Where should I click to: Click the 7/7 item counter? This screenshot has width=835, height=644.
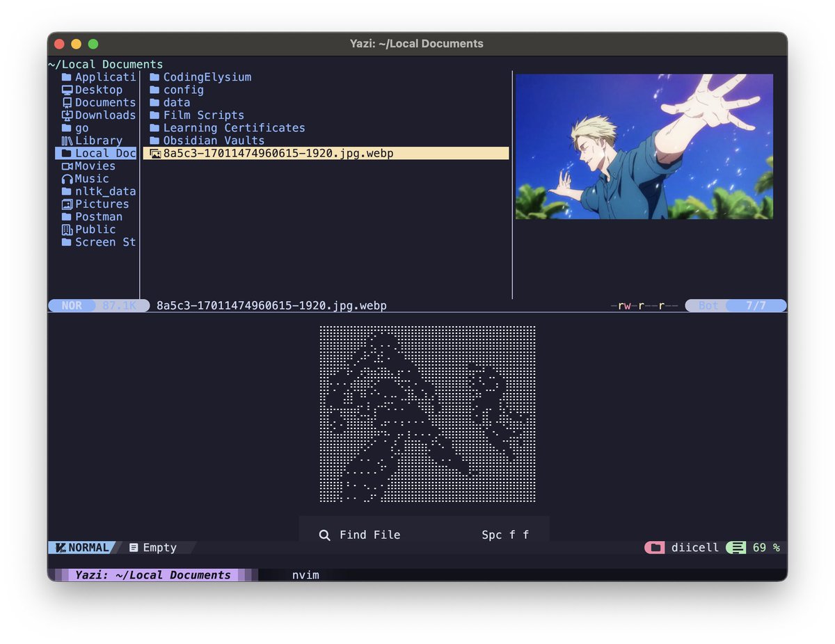coord(757,306)
